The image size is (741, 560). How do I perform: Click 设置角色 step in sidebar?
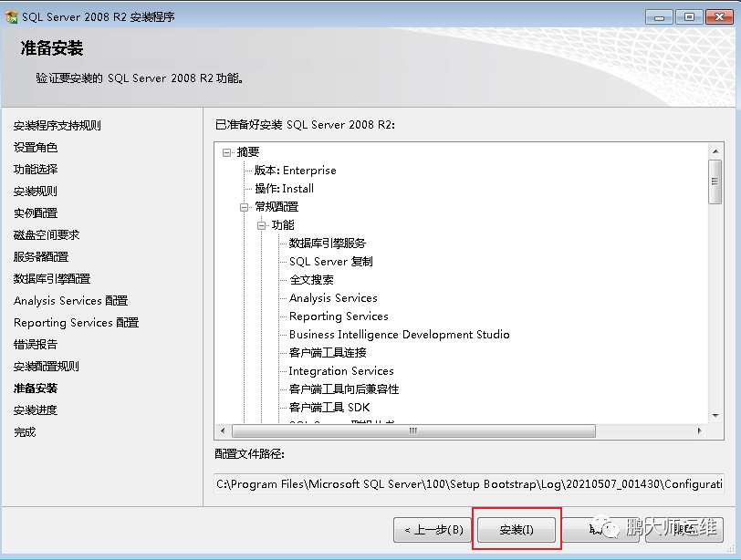click(36, 148)
